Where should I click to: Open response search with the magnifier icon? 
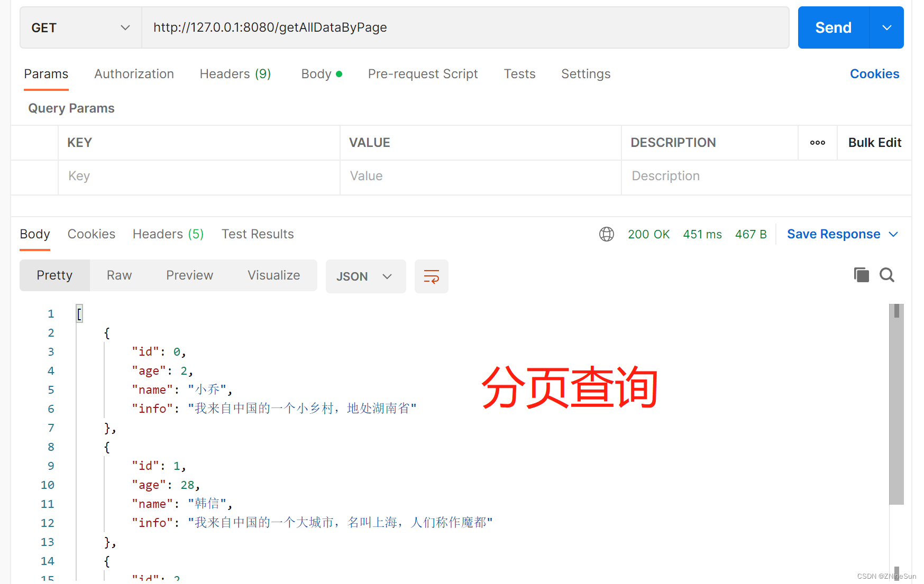(x=887, y=275)
